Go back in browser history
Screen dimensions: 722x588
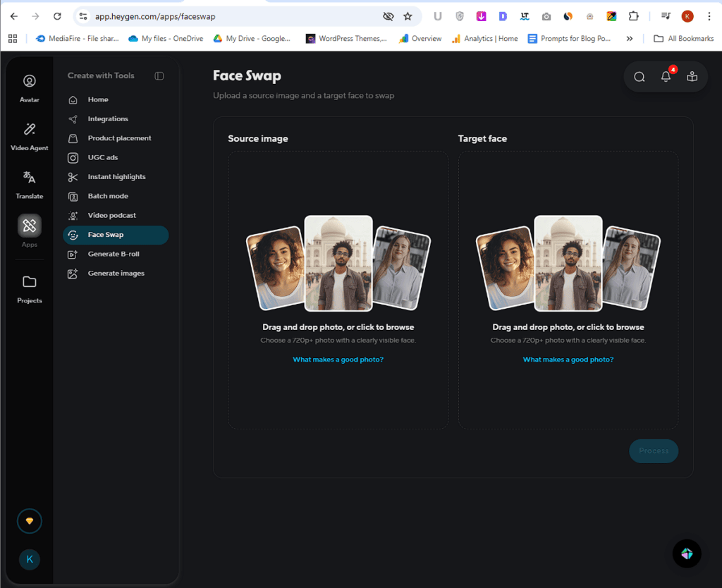[14, 17]
